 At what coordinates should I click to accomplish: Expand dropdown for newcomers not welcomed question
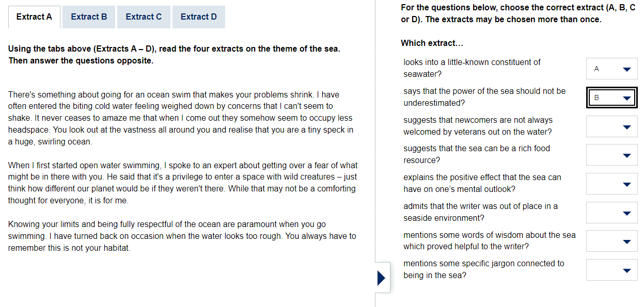(x=612, y=126)
